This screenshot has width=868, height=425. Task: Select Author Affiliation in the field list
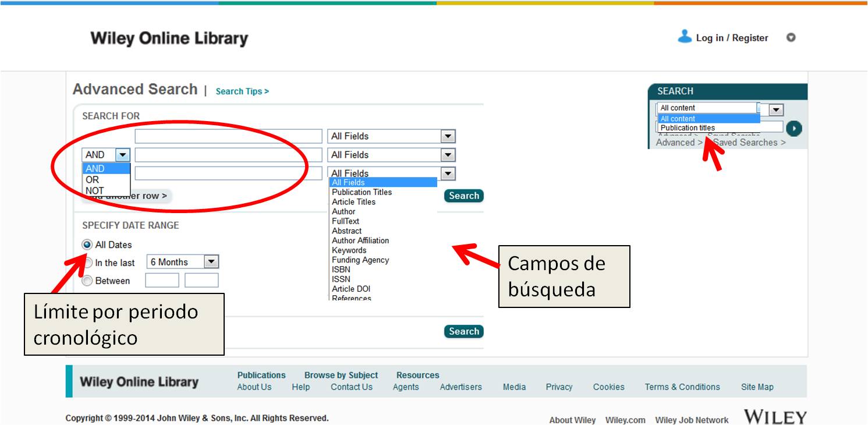click(x=360, y=240)
